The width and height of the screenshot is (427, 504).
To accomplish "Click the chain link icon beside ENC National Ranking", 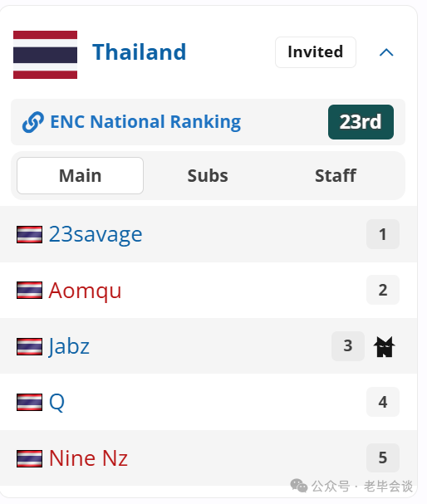I will [x=32, y=122].
